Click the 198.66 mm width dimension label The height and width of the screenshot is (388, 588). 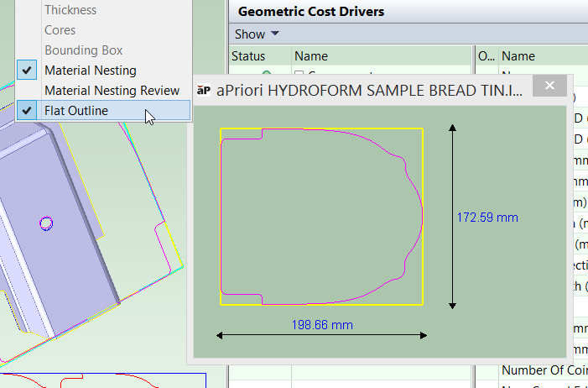pos(323,324)
